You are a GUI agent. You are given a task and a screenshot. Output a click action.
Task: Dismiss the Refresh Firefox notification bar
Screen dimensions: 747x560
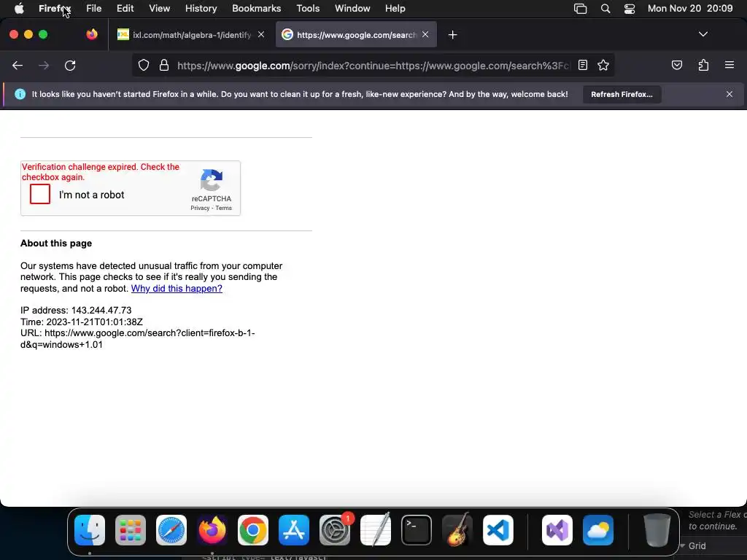pos(729,94)
